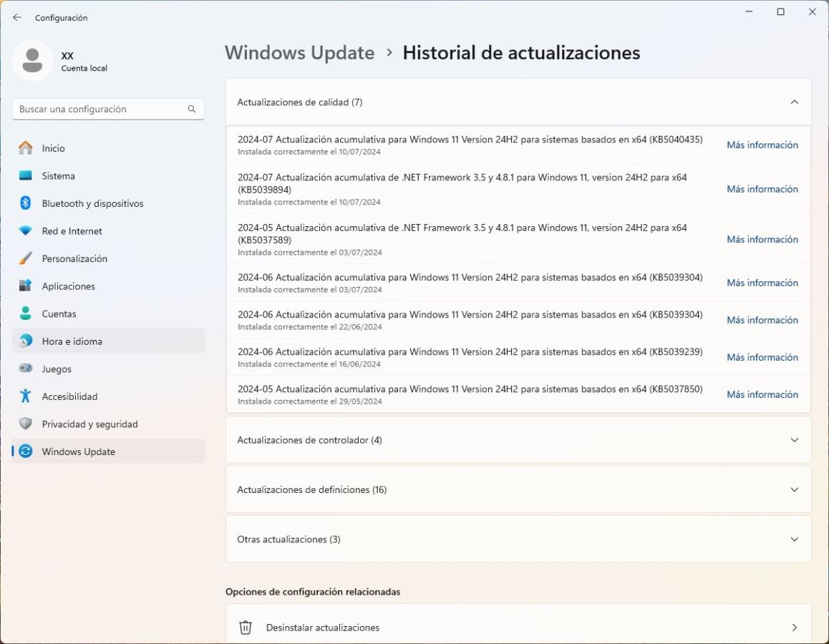The height and width of the screenshot is (644, 829).
Task: Click Otras actualizaciones (3) label
Action: point(289,540)
